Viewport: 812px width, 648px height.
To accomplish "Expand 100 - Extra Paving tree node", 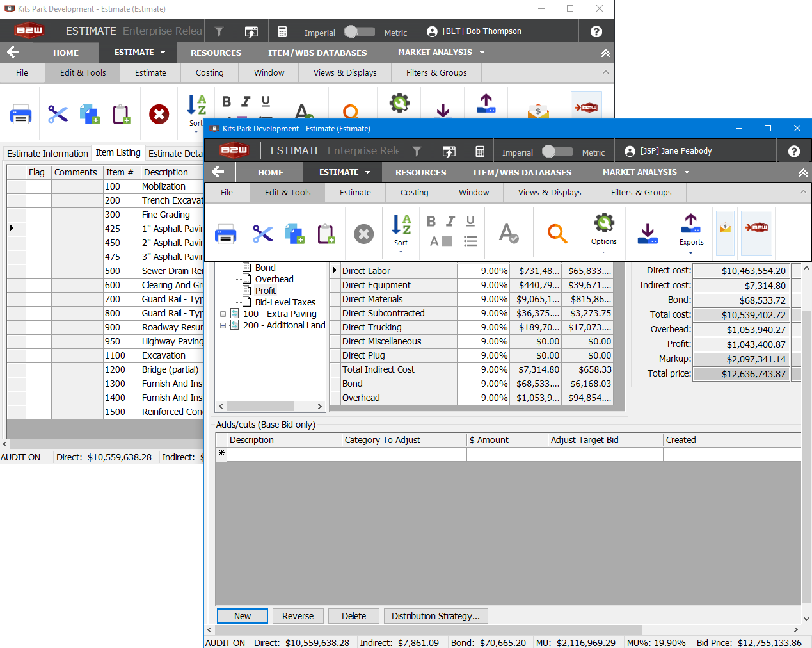I will (223, 314).
